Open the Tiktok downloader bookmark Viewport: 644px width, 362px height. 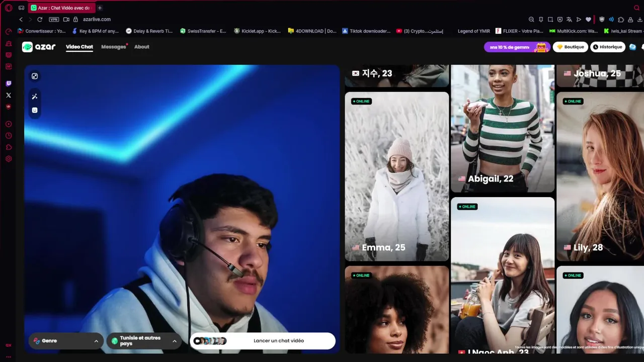point(366,31)
